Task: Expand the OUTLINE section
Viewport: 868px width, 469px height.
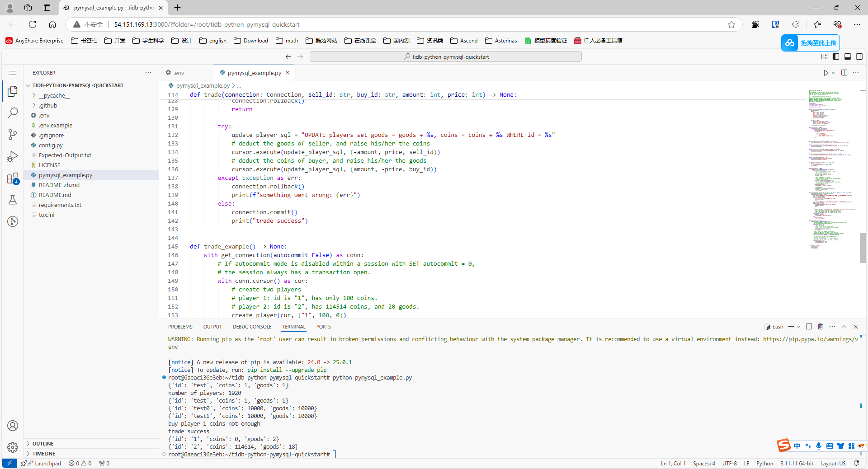Action: 43,444
